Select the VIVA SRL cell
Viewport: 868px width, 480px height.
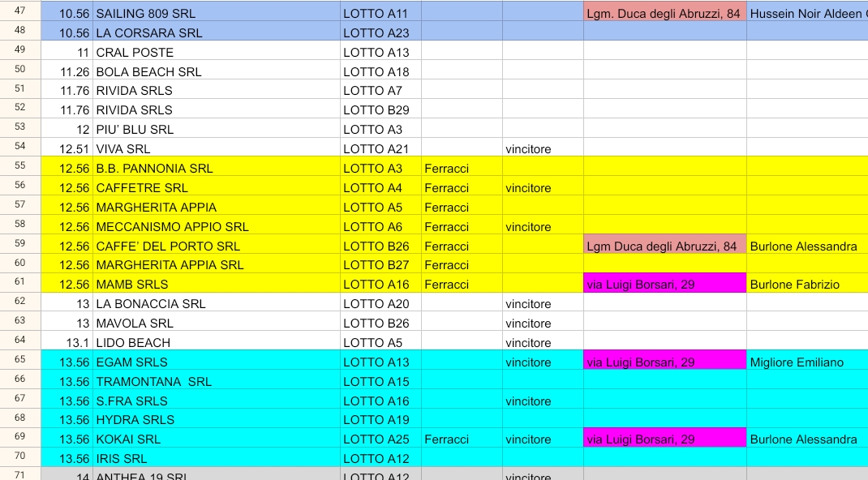coord(216,148)
